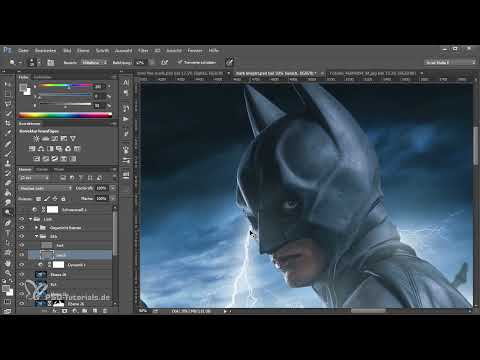Hide the D&B group
This screenshot has height=360, width=480.
click(22, 236)
